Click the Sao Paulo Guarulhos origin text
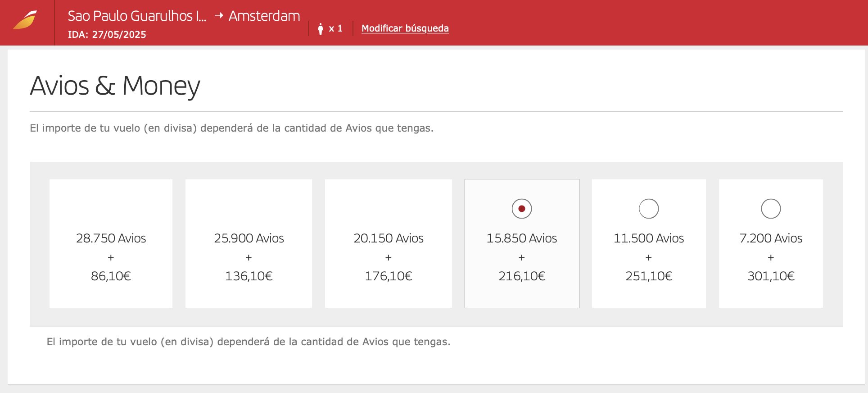 (137, 16)
